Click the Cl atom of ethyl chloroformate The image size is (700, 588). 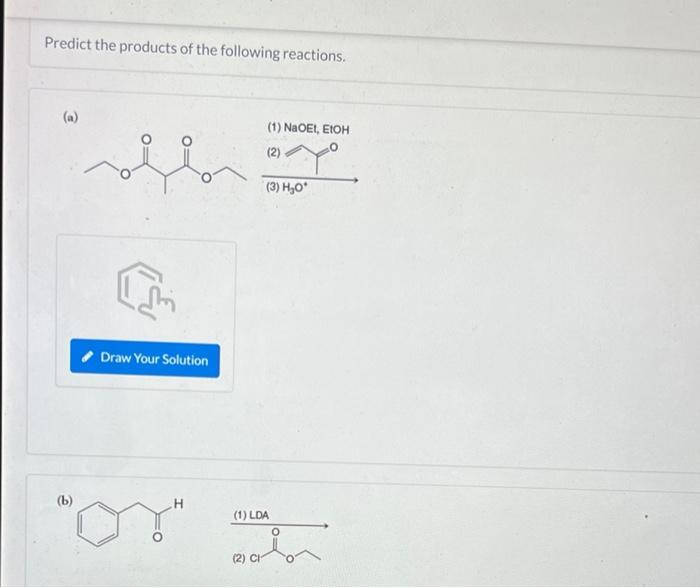(x=254, y=558)
